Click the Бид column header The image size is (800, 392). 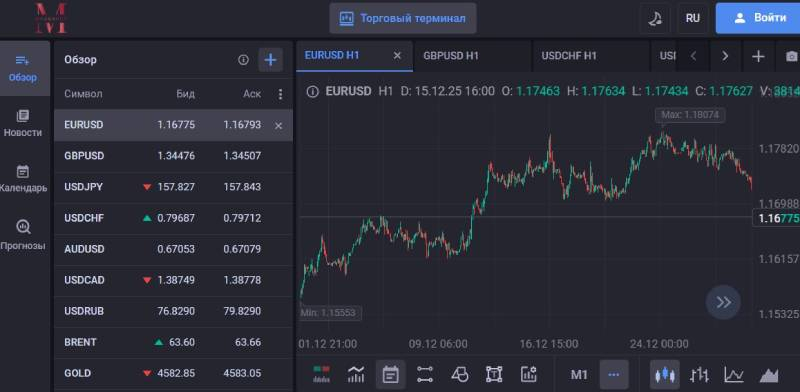(x=186, y=94)
